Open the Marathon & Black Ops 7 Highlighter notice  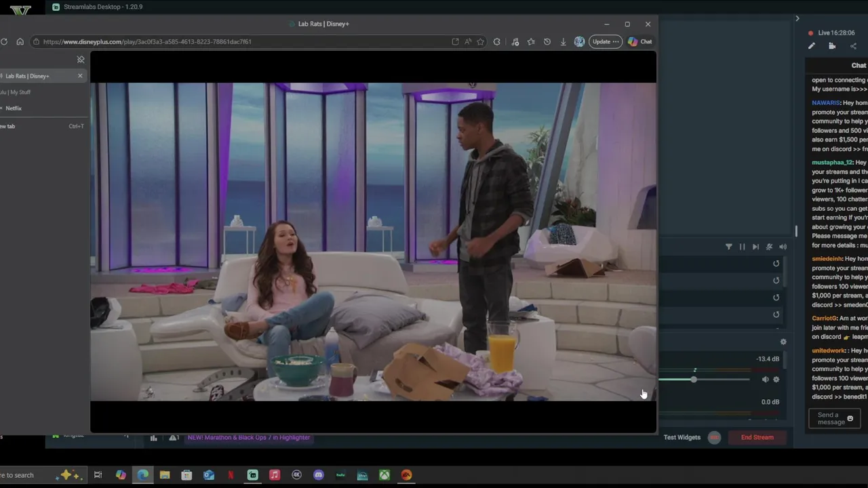pyautogui.click(x=248, y=437)
